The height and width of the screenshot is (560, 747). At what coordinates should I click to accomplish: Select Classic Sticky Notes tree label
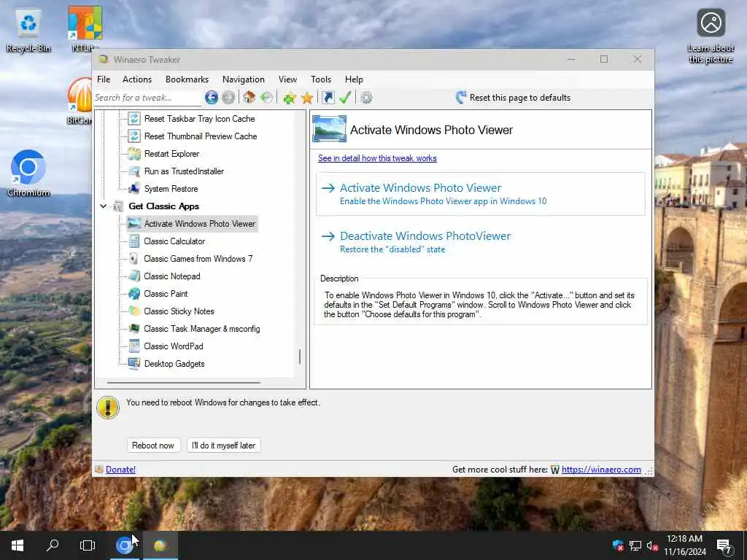(x=179, y=311)
